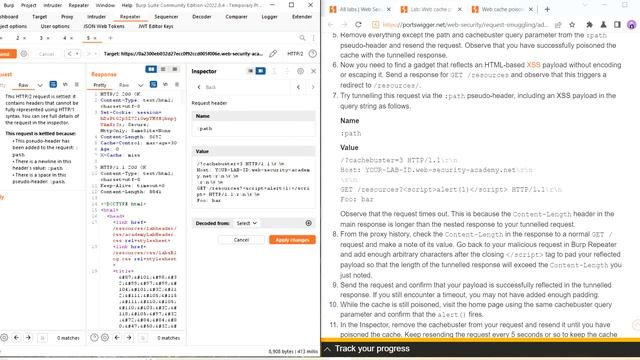Open browser extensions puzzle icon
Viewport: 640px width, 360px height.
[x=589, y=24]
